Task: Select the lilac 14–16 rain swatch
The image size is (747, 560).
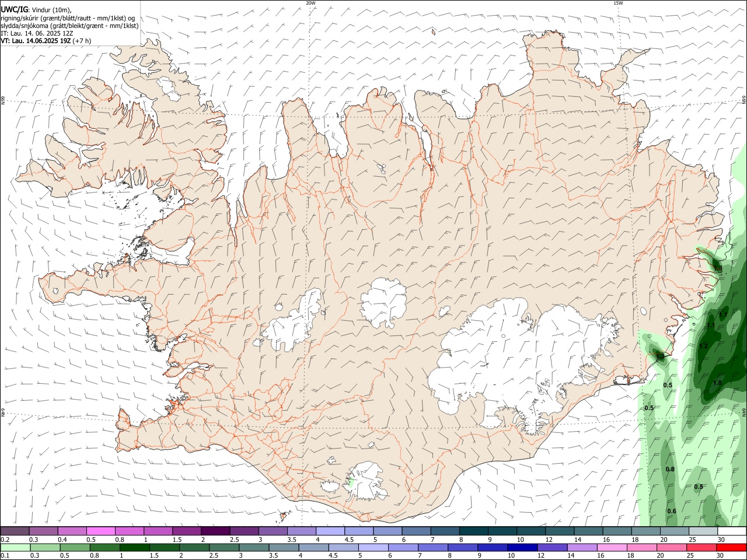Action: 582,548
